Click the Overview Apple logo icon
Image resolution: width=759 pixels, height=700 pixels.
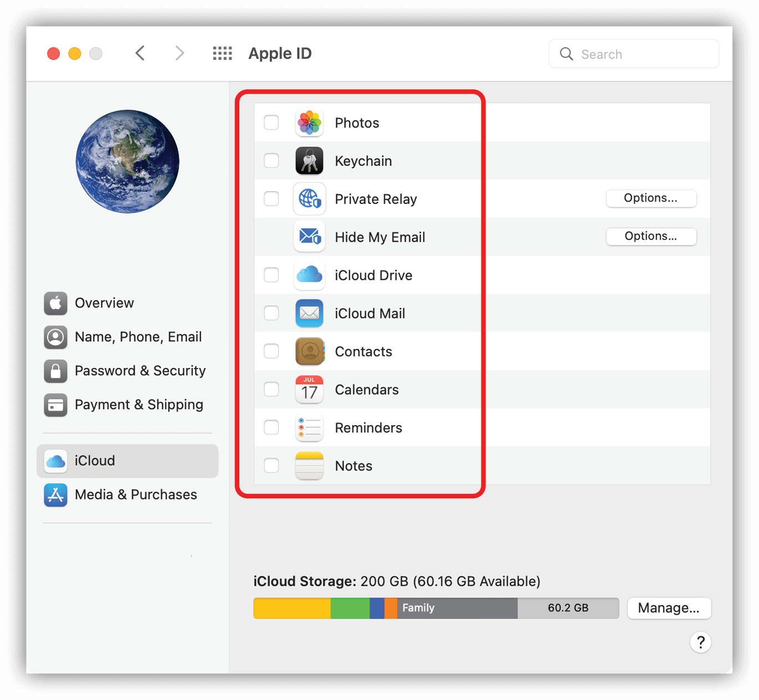[x=55, y=303]
